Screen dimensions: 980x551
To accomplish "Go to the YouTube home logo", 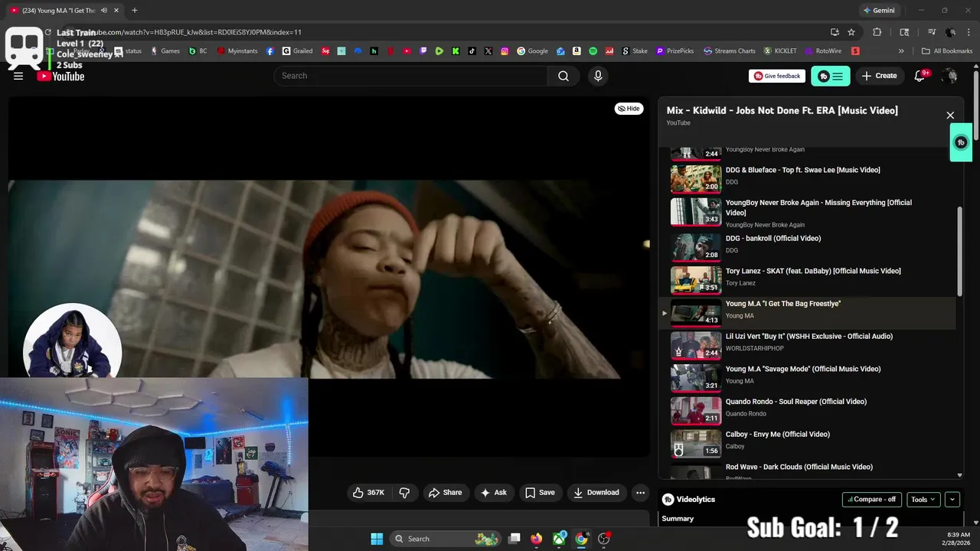I will point(60,76).
